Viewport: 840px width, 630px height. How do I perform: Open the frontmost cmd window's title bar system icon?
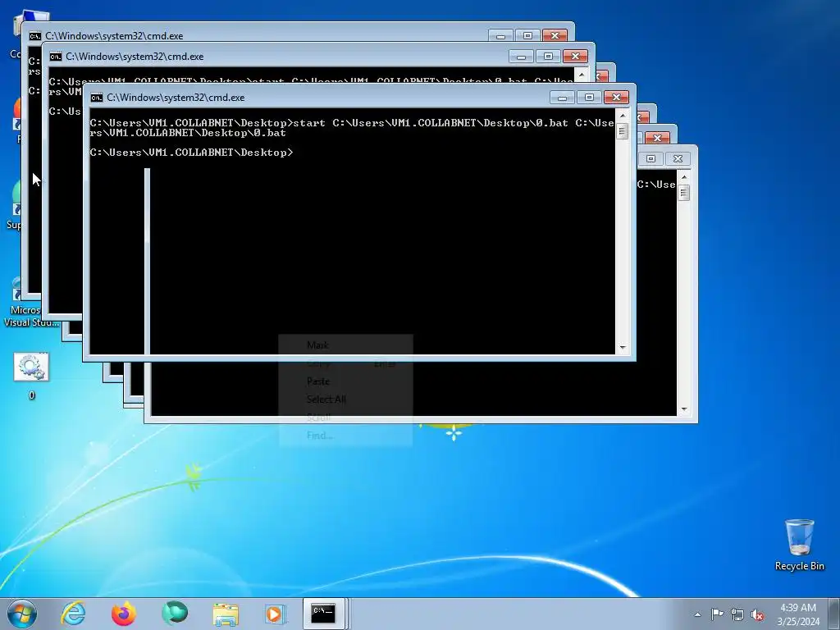(x=97, y=98)
